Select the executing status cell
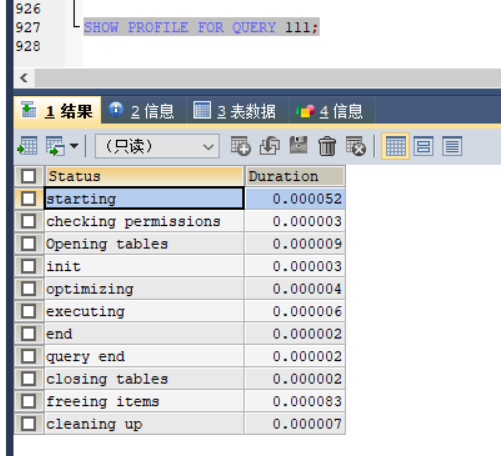This screenshot has width=501, height=456. (x=144, y=311)
